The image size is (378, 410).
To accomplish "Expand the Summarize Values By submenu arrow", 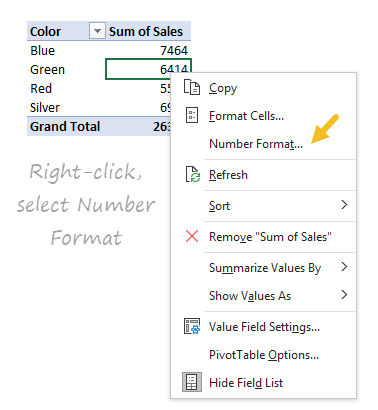I will pos(344,267).
